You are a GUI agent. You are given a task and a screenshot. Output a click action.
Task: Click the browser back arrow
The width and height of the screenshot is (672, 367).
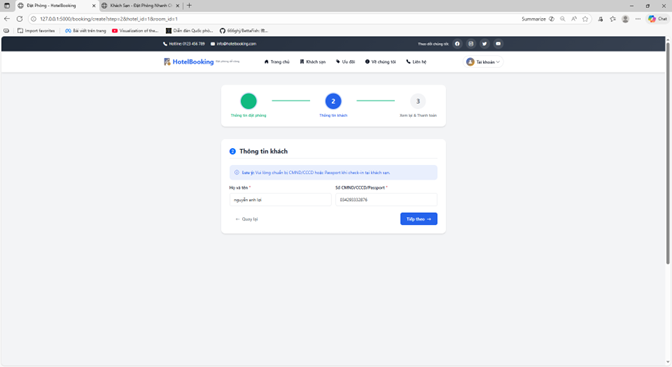point(7,19)
